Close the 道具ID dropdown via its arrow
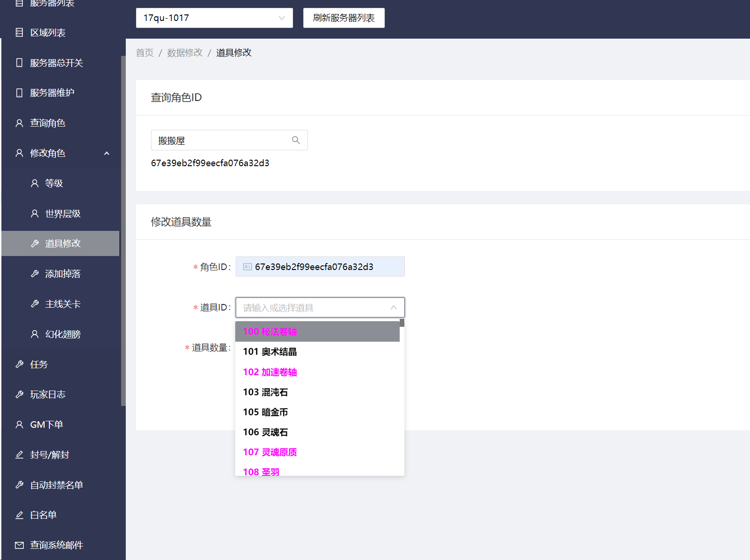The image size is (750, 560). (x=394, y=308)
